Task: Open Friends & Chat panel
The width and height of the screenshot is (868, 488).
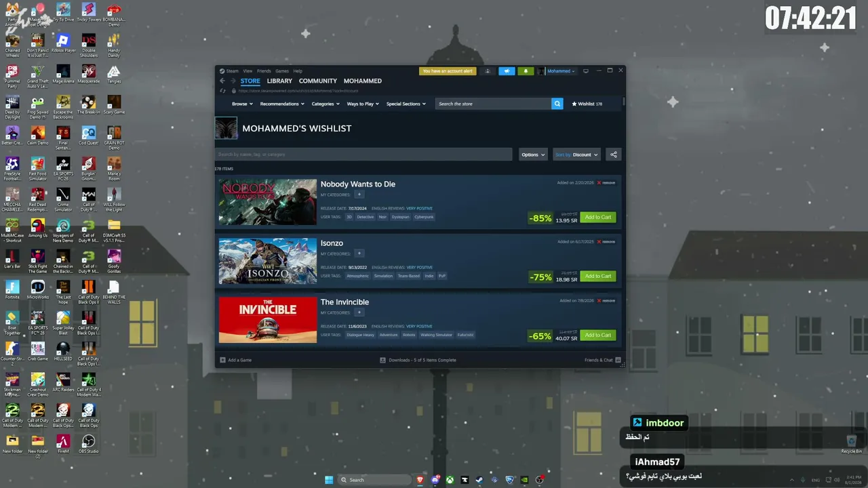Action: coord(603,360)
